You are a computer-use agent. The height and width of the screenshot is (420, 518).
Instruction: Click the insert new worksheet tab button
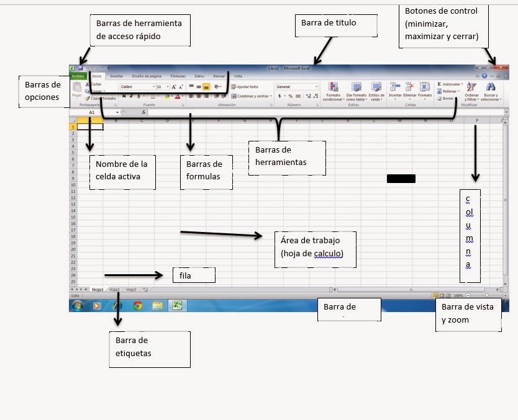(145, 289)
